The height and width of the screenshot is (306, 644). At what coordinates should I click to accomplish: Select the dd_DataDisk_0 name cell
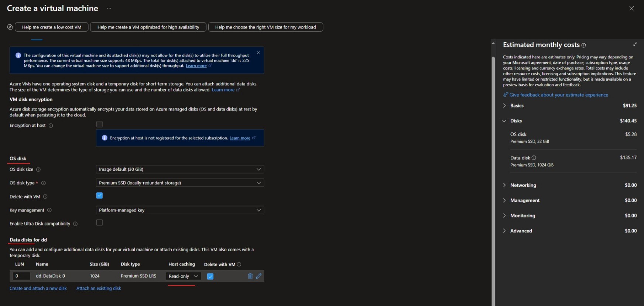50,276
